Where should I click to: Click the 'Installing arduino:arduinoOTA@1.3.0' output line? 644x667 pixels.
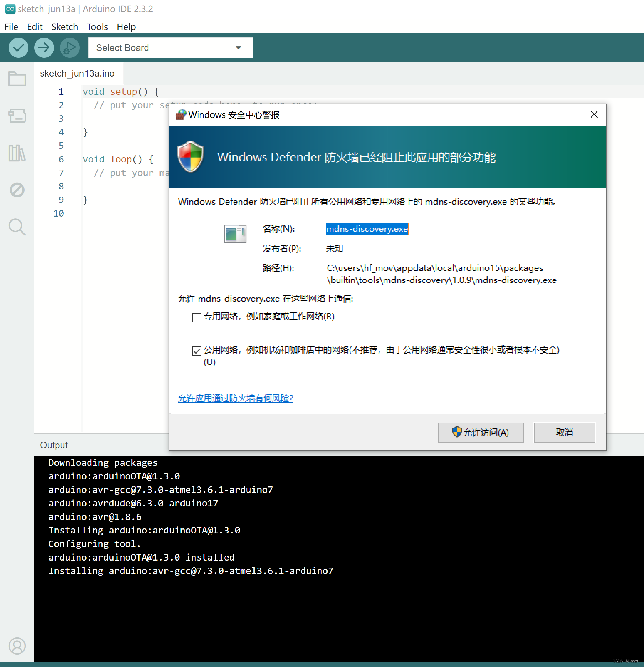144,530
